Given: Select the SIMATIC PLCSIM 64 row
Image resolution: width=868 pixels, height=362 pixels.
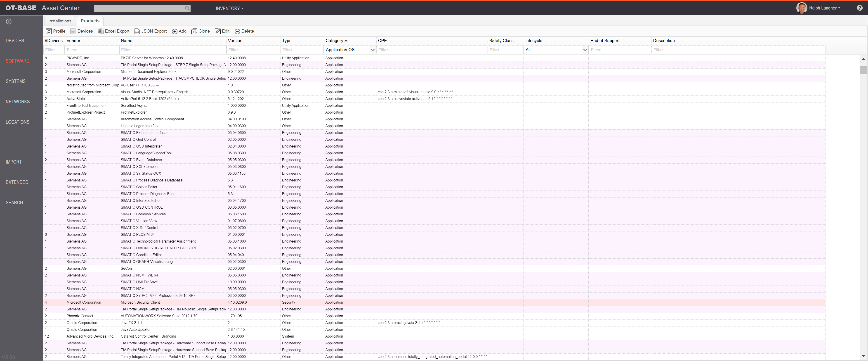Looking at the screenshot, I should (x=434, y=235).
